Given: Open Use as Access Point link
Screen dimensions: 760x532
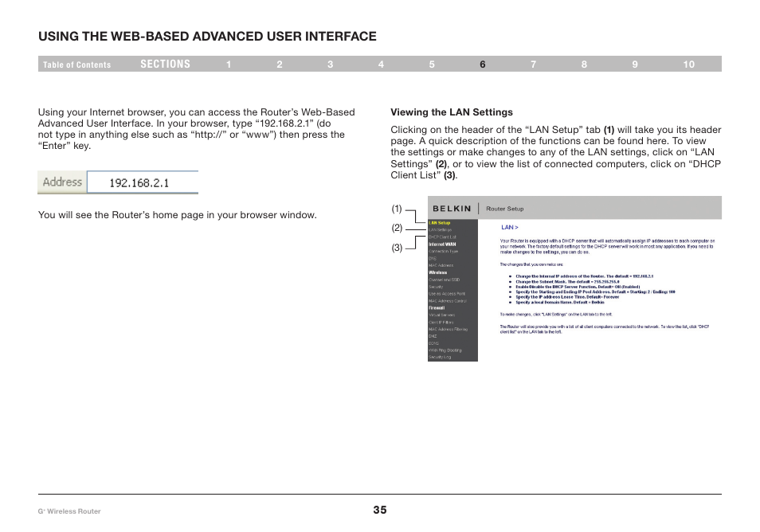Looking at the screenshot, I should point(447,294).
